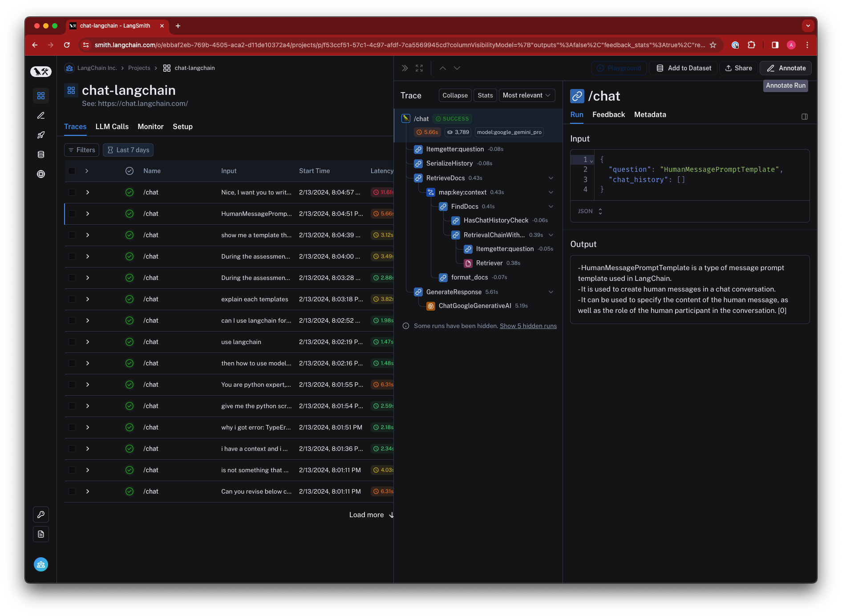Screen dimensions: 842x616
Task: Go to previous run with up arrow
Action: coord(443,68)
